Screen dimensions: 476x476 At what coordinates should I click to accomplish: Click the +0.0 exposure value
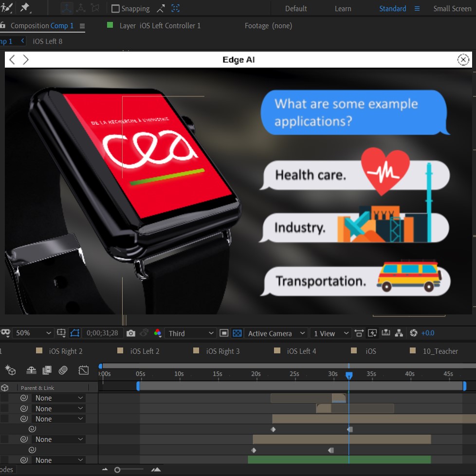point(428,333)
